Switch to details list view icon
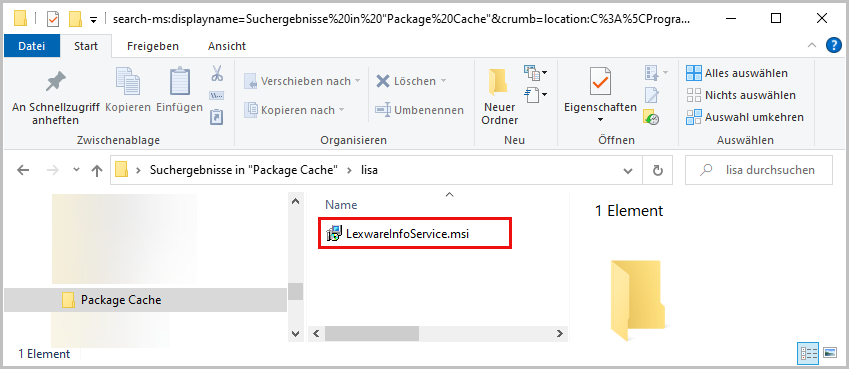The height and width of the screenshot is (369, 849). pyautogui.click(x=808, y=353)
